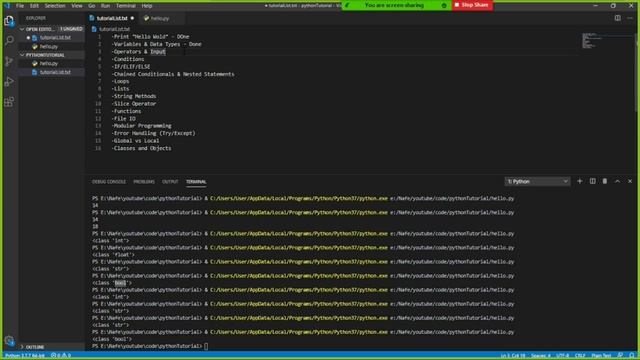Screen dimensions: 640x360
Task: Kill terminal with trash icon
Action: pyautogui.click(x=605, y=181)
